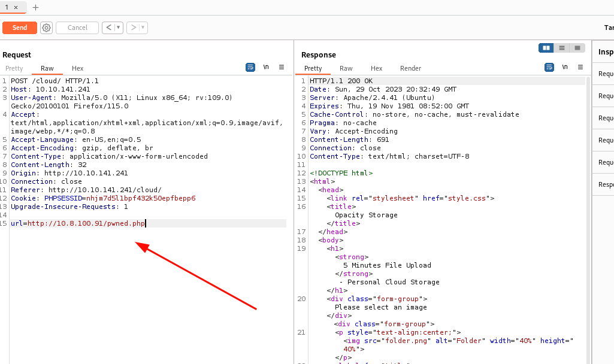Click the HTTP/1.1 200 OK status line
This screenshot has width=614, height=364.
(341, 81)
